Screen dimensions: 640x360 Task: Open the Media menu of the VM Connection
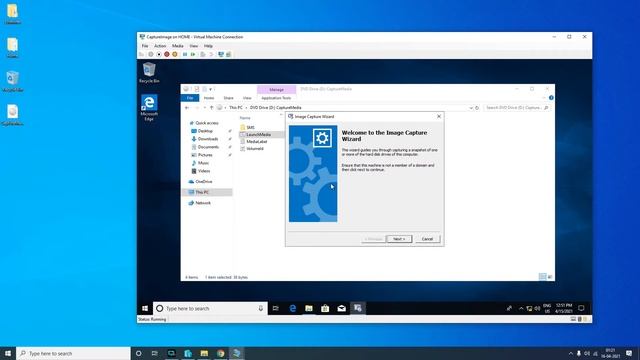coord(178,46)
